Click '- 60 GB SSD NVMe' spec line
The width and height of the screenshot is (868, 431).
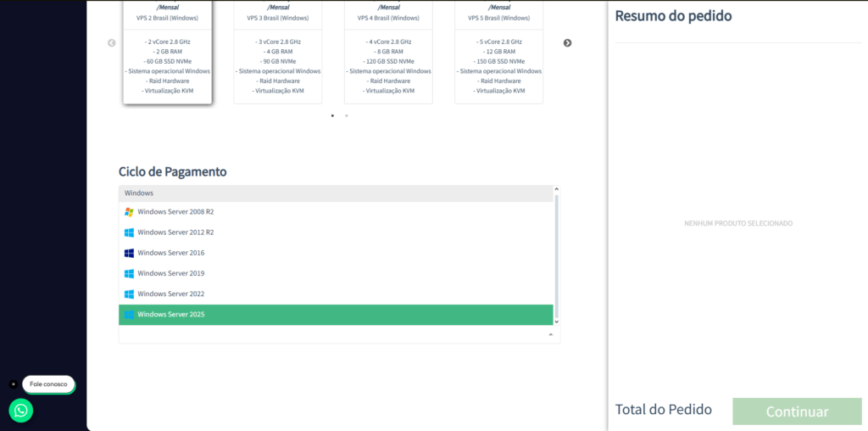pos(167,61)
